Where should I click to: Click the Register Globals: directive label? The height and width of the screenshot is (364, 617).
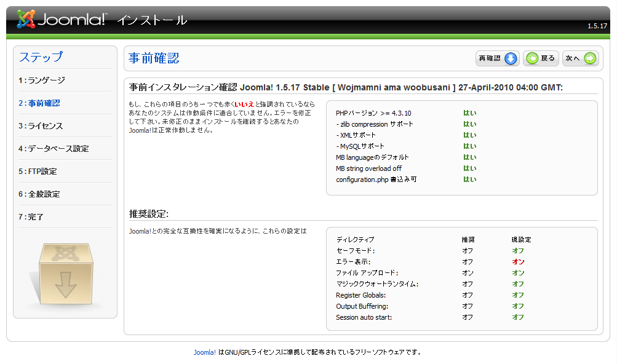361,295
